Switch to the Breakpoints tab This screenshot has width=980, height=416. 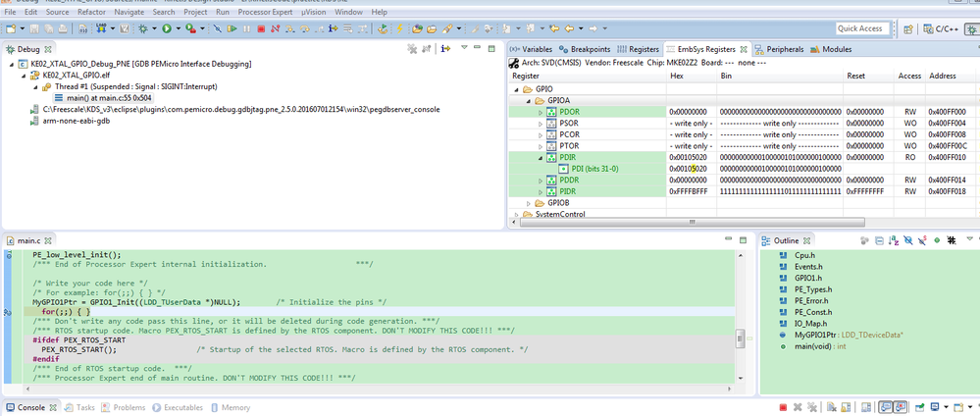585,49
